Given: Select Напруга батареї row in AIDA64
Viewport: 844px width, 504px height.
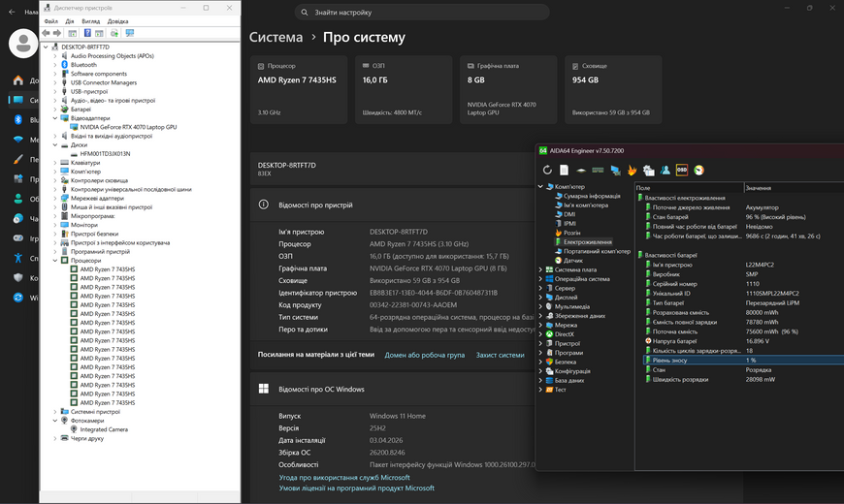Looking at the screenshot, I should (x=743, y=341).
